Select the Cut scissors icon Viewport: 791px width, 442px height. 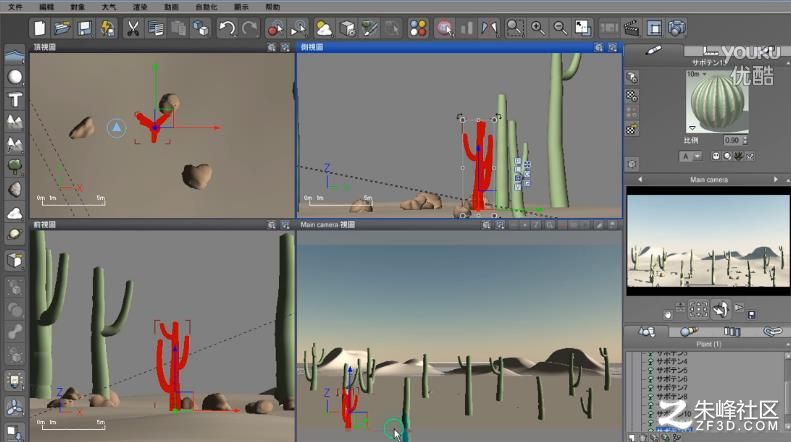point(133,28)
